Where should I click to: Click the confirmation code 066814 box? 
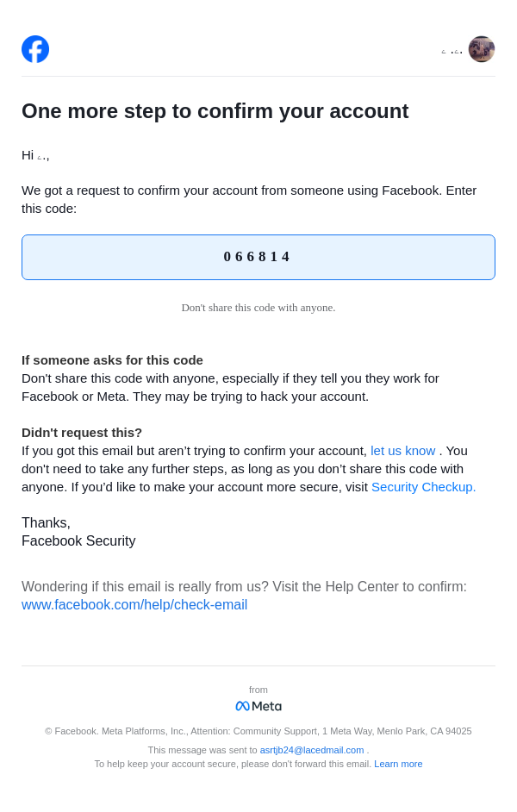258,257
